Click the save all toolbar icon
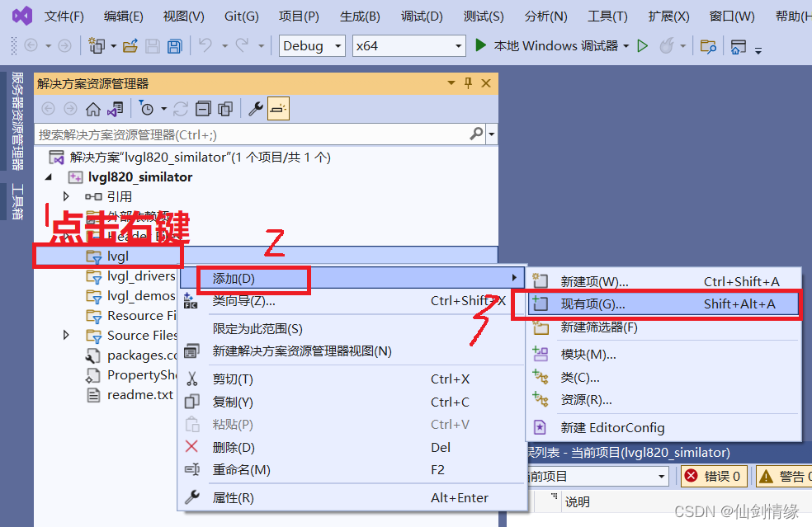This screenshot has height=527, width=812. [x=175, y=46]
